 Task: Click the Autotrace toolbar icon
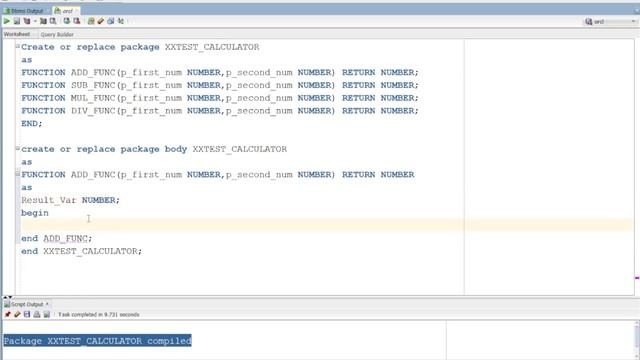43,21
